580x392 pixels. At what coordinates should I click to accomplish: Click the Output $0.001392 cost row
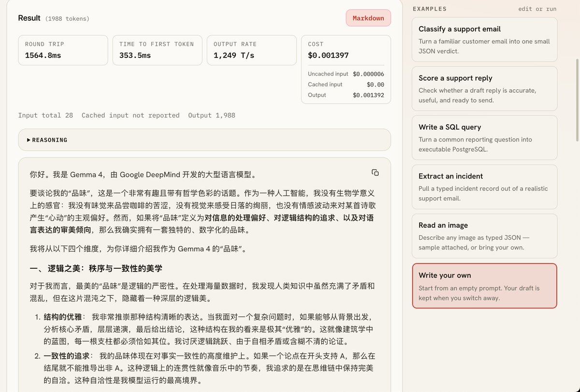(346, 95)
